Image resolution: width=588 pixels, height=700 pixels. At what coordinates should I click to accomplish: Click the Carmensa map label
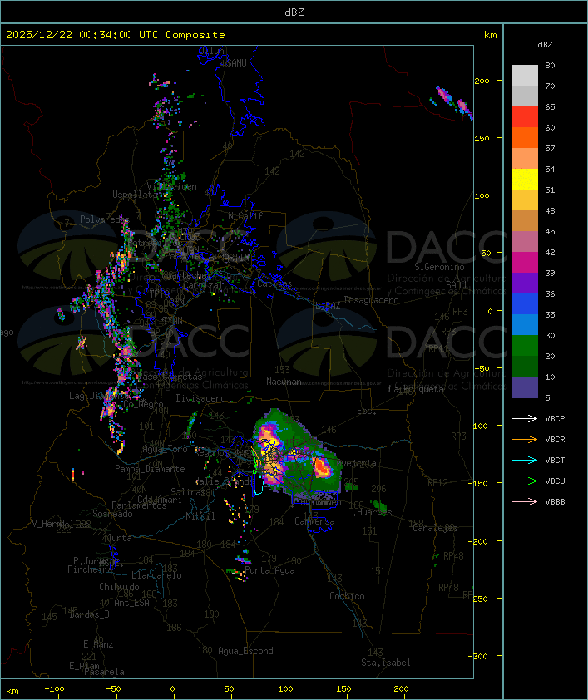tap(314, 521)
